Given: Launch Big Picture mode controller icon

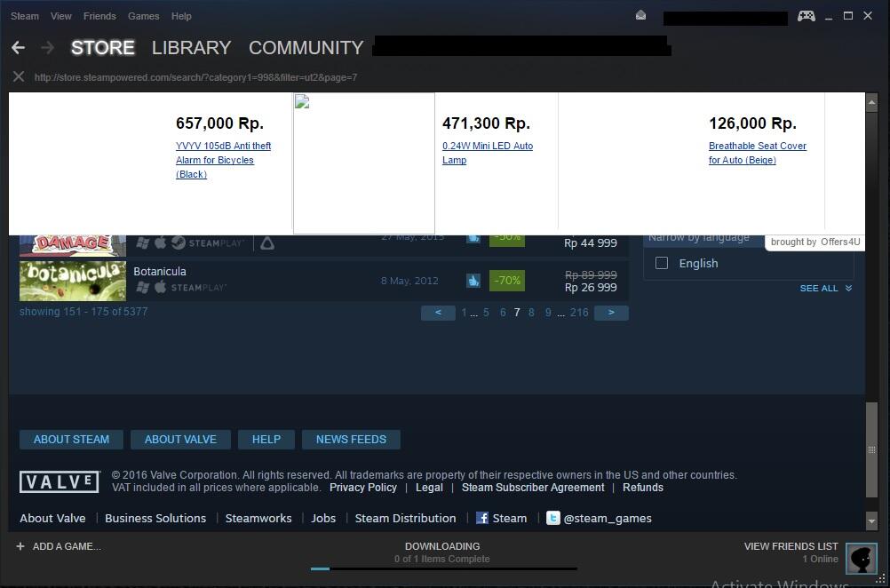Looking at the screenshot, I should click(x=806, y=16).
